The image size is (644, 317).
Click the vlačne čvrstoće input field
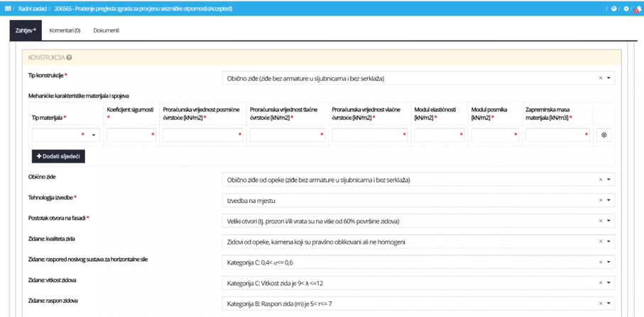pyautogui.click(x=370, y=135)
